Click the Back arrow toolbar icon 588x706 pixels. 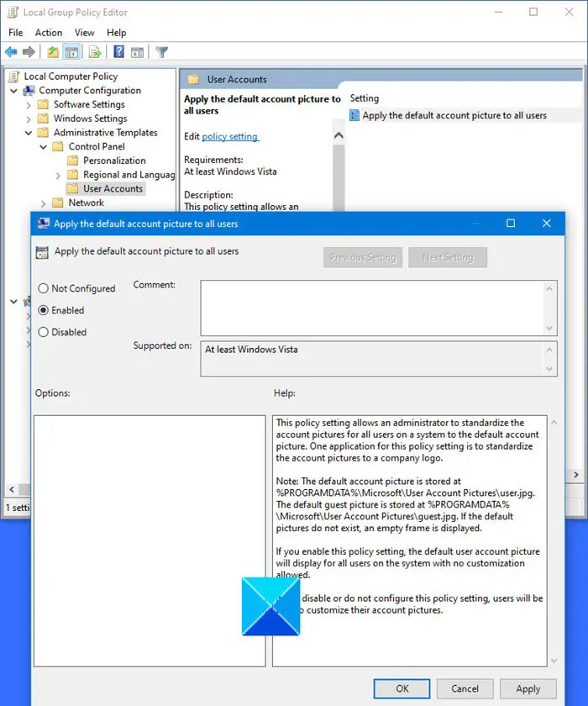pyautogui.click(x=11, y=52)
